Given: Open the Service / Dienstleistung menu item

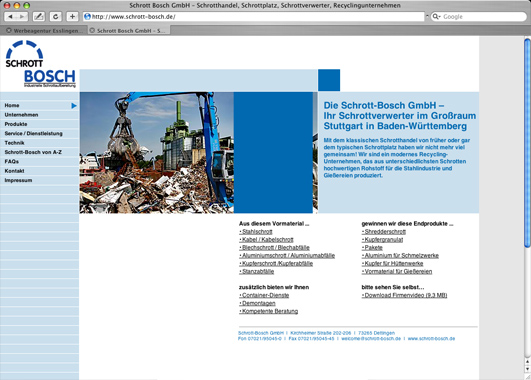Looking at the screenshot, I should pyautogui.click(x=34, y=133).
